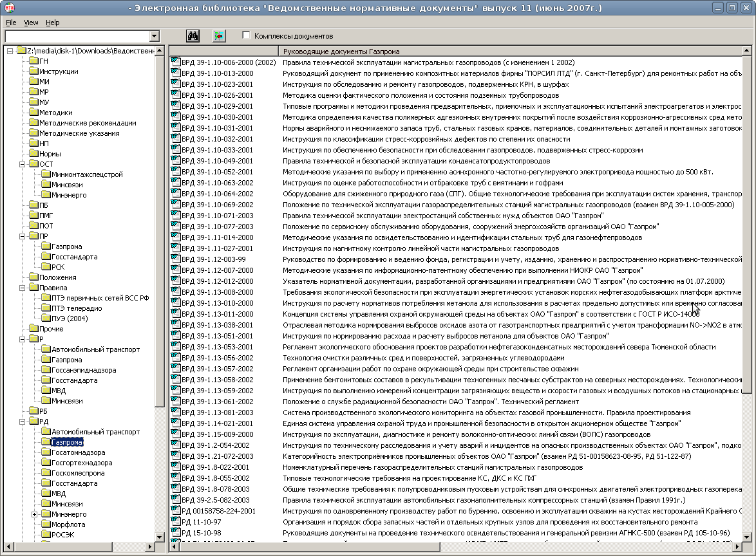Click the document icon for ВРД 39-1.10-006-2000 (2002)
This screenshot has width=756, height=556.
point(176,62)
